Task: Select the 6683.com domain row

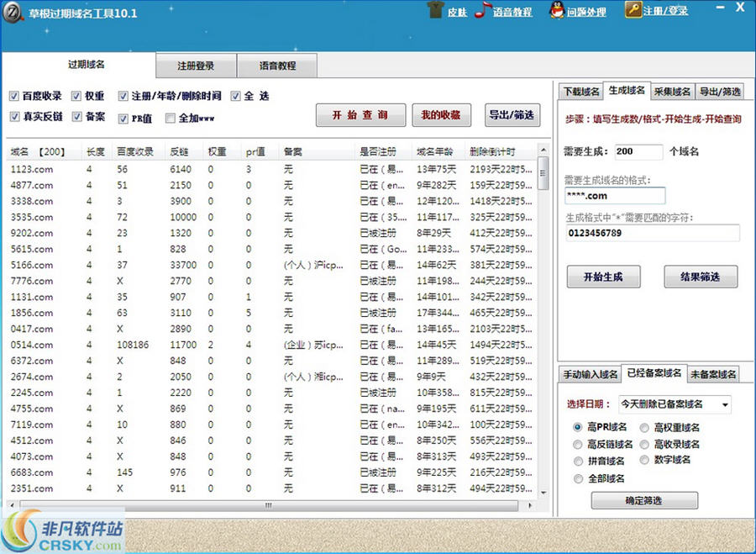Action: click(271, 472)
